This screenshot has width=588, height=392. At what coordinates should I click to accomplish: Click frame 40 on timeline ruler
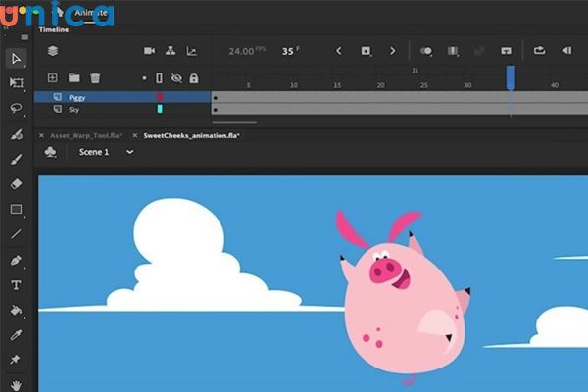click(x=555, y=85)
